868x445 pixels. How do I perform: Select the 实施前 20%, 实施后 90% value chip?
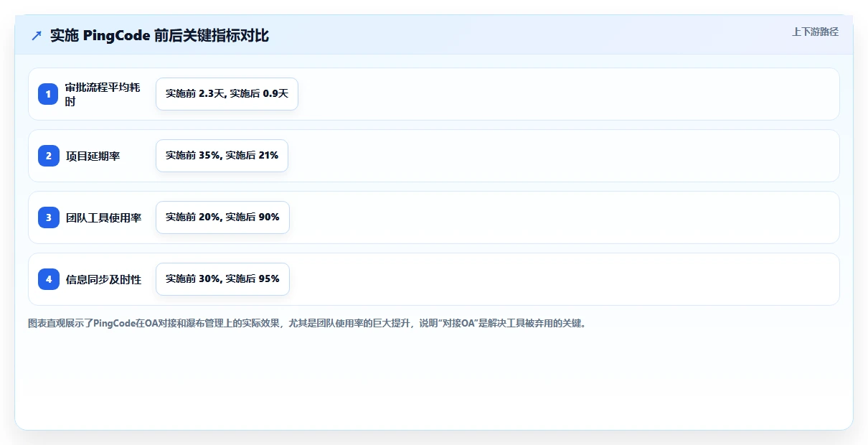pyautogui.click(x=222, y=217)
